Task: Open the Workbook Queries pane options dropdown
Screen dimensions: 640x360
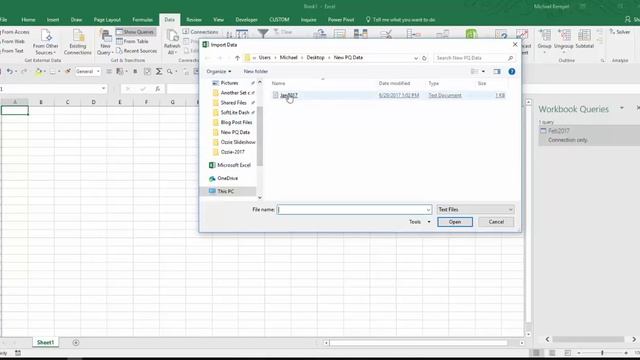Action: pos(622,108)
